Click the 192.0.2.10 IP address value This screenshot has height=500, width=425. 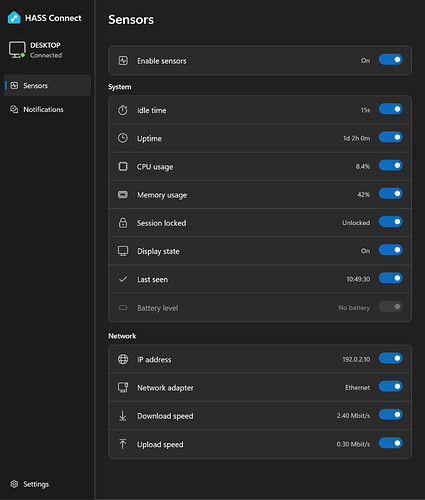click(356, 359)
